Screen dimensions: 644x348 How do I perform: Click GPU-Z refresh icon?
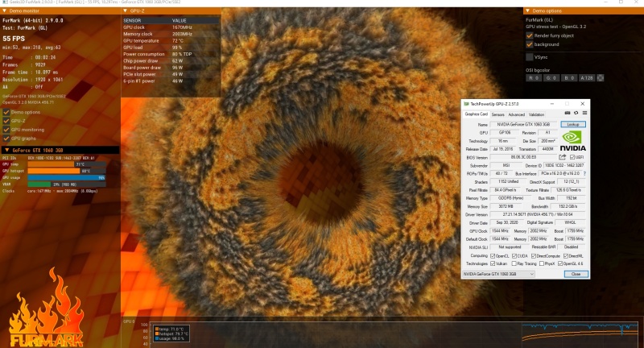[x=576, y=113]
